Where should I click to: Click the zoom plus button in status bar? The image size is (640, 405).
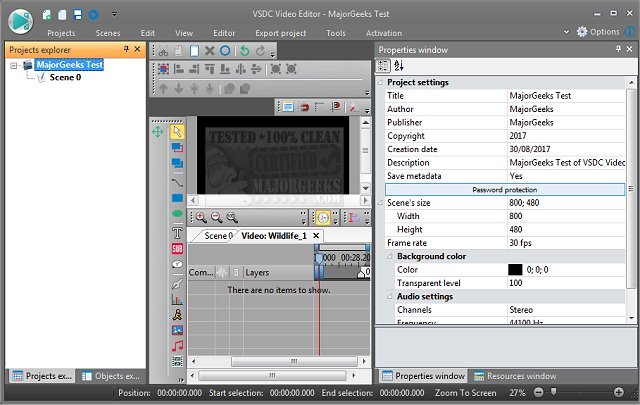(619, 392)
